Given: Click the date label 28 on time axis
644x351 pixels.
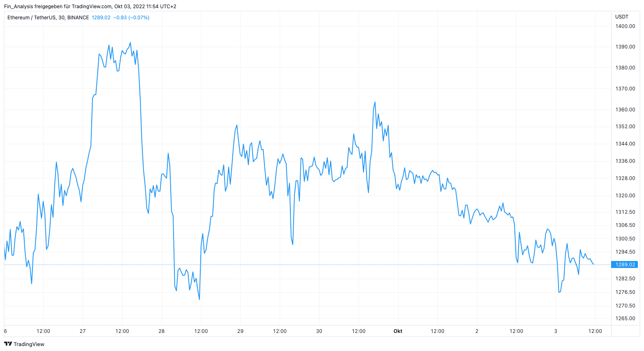Looking at the screenshot, I should tap(162, 331).
